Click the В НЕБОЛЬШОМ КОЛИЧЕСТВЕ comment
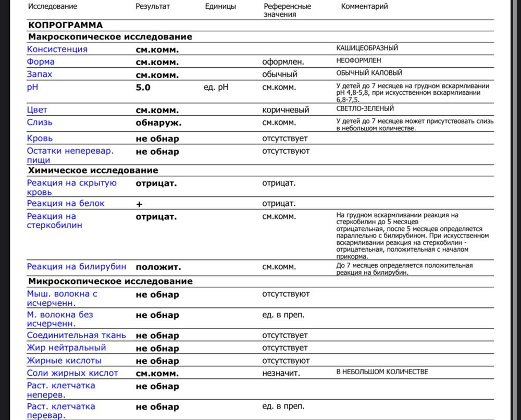521x420 pixels. pyautogui.click(x=382, y=372)
